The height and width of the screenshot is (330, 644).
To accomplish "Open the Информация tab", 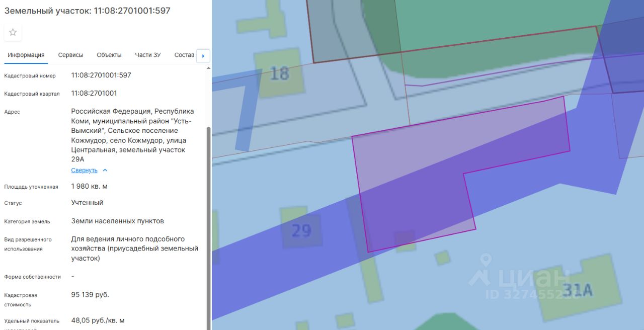I will pos(26,55).
